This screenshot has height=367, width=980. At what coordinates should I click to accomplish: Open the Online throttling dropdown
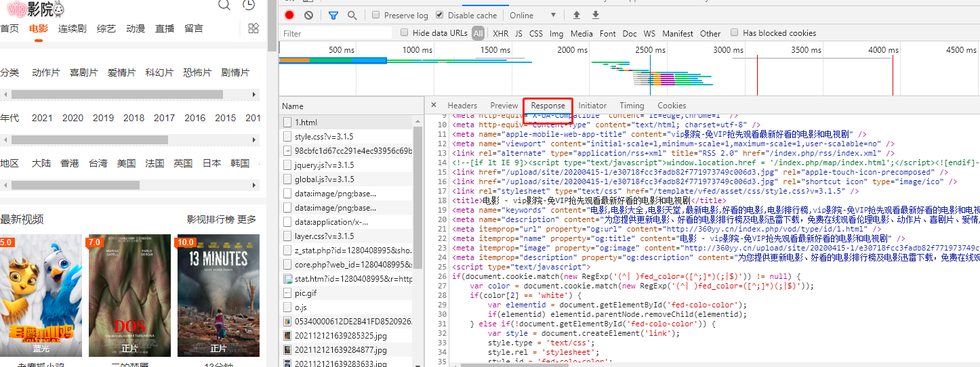[x=533, y=15]
